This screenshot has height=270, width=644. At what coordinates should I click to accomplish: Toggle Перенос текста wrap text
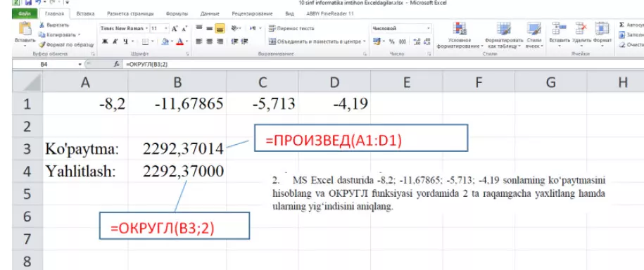tap(291, 29)
